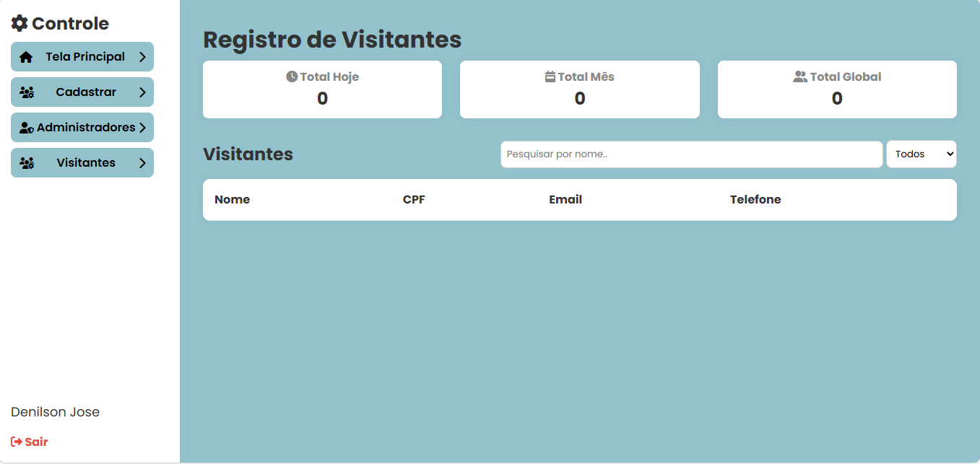This screenshot has width=980, height=464.
Task: Click the clock icon on Total Hoje
Action: pyautogui.click(x=292, y=76)
